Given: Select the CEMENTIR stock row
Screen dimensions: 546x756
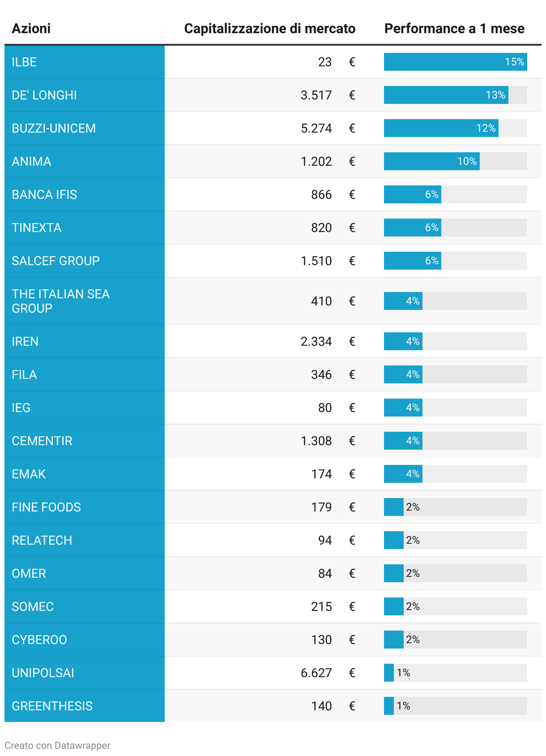Looking at the screenshot, I should coord(273,441).
